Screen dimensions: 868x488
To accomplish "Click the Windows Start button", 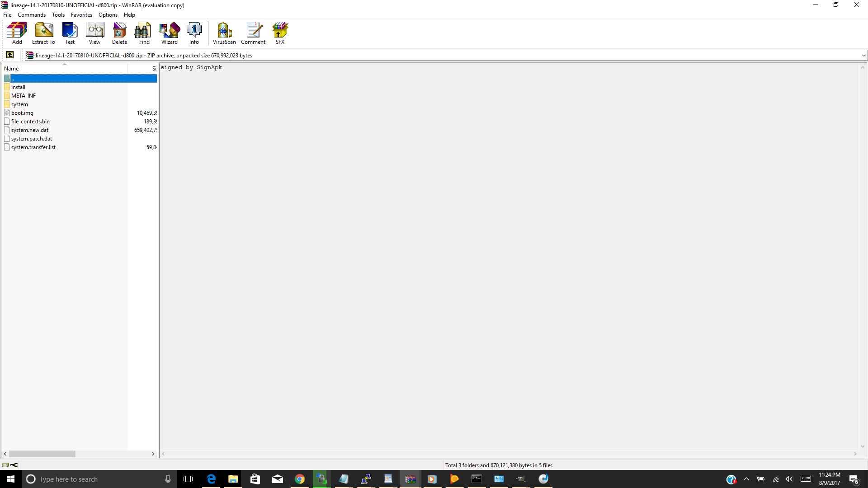I will coord(11,479).
